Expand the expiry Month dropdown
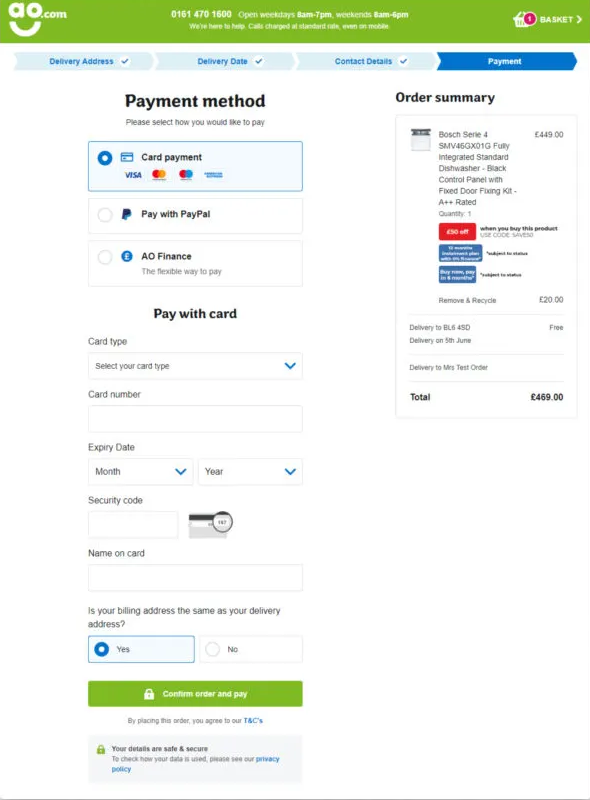Screen dimensions: 590x800 (x=140, y=471)
